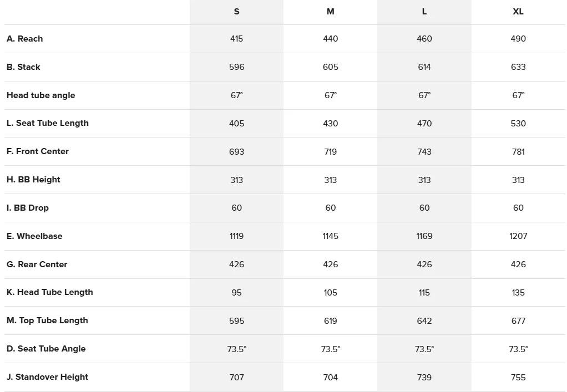Click the XL wheelbase value 1207
The image size is (567, 392).
click(x=518, y=236)
